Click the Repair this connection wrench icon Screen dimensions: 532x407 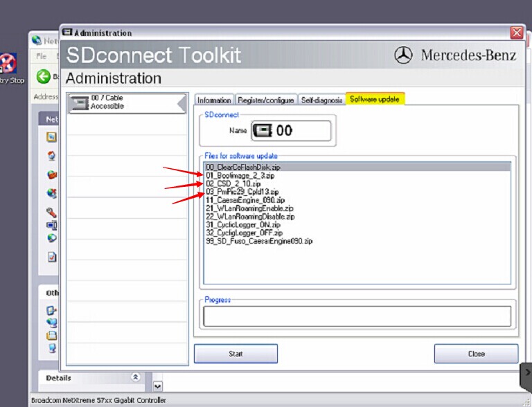coord(51,212)
